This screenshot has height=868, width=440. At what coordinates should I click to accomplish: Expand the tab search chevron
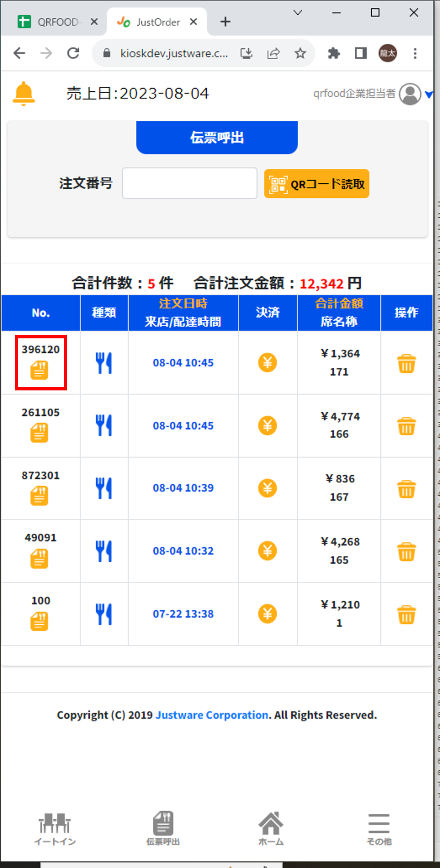coord(298,13)
